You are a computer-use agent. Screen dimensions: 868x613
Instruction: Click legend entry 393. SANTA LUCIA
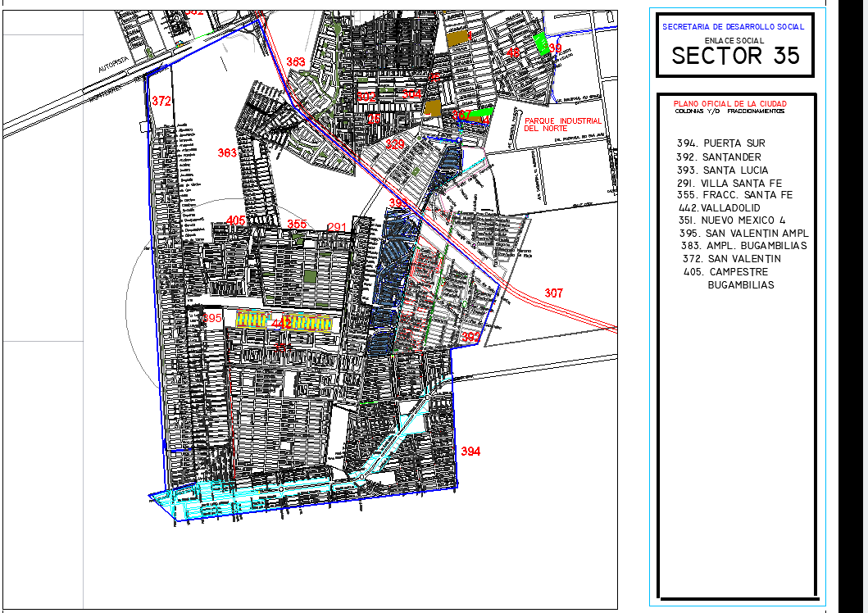pos(722,170)
